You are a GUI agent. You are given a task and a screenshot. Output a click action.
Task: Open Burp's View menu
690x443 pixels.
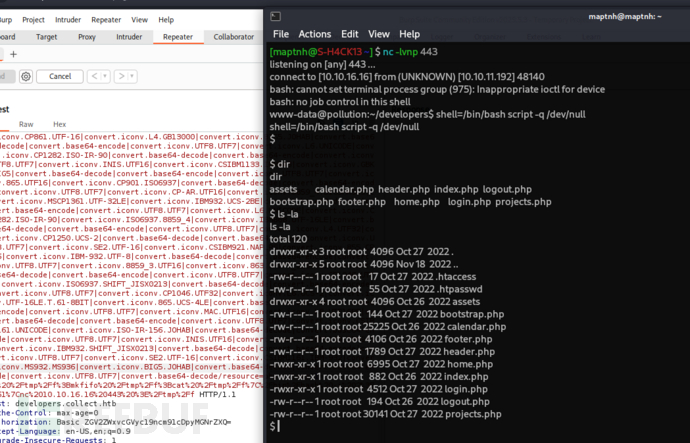[x=139, y=20]
